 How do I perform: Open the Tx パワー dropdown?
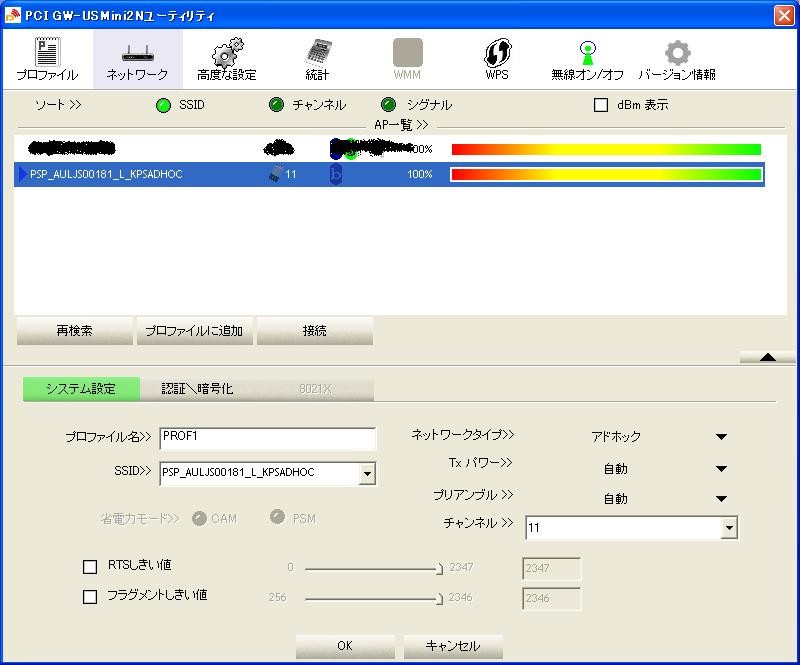pyautogui.click(x=721, y=467)
